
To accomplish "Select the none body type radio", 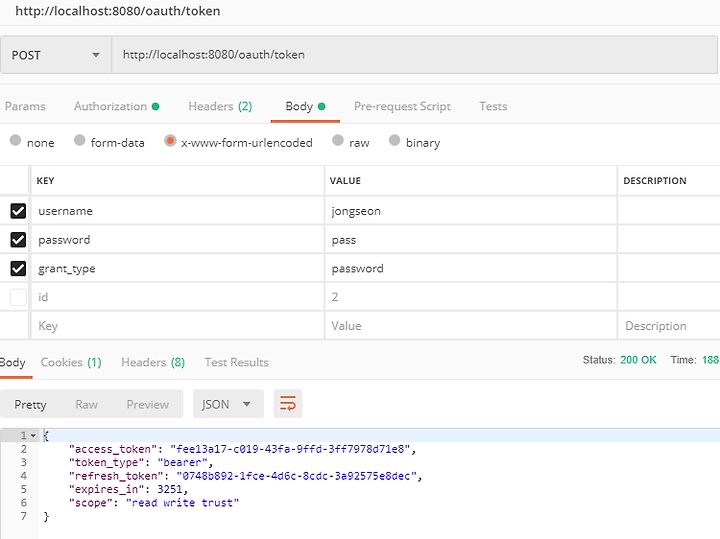I will [15, 140].
